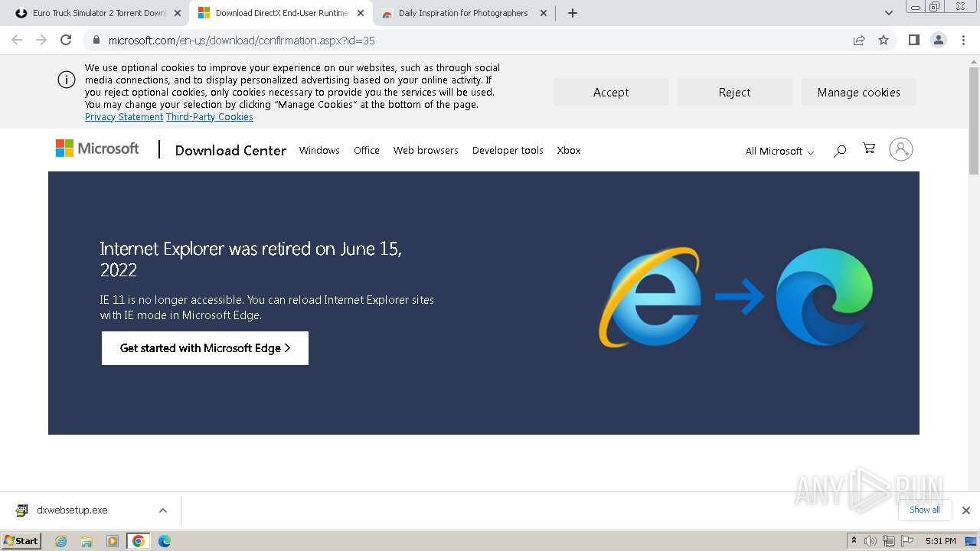Click the cookie banner info icon
Image resolution: width=980 pixels, height=551 pixels.
pyautogui.click(x=67, y=80)
